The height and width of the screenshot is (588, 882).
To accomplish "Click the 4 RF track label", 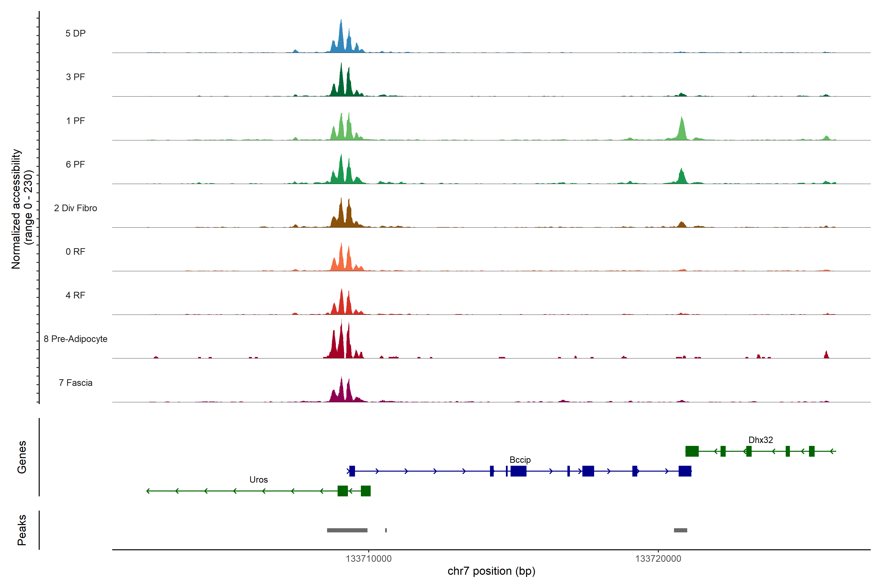I will point(75,295).
